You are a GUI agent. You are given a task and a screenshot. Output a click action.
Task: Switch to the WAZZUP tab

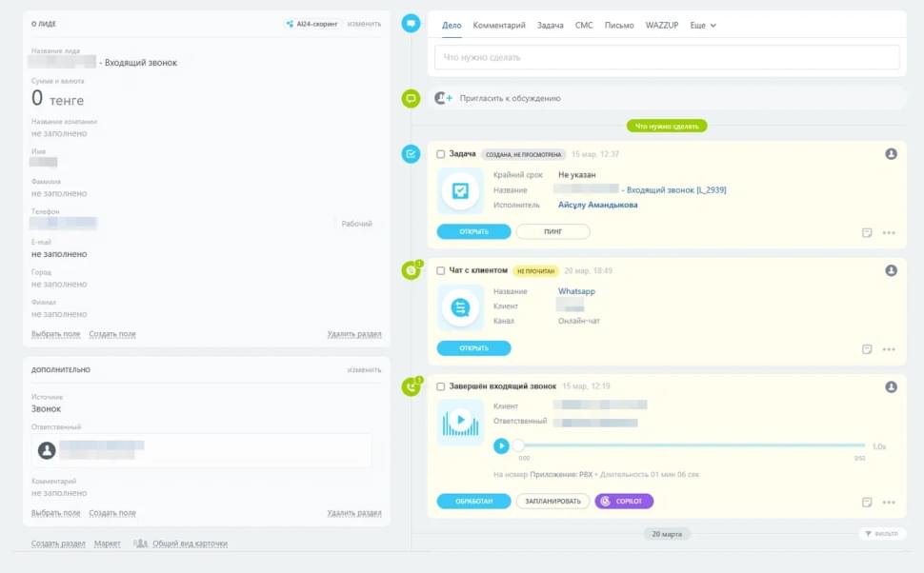(662, 26)
